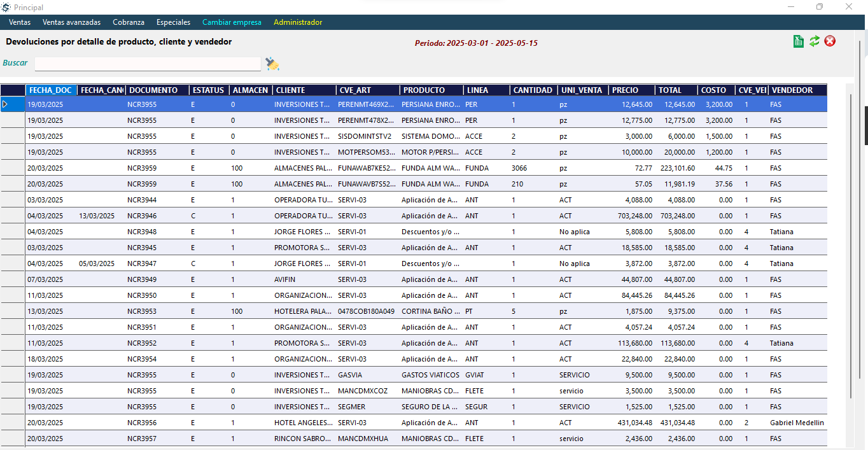
Task: Open the Ventas menu
Action: click(x=20, y=22)
